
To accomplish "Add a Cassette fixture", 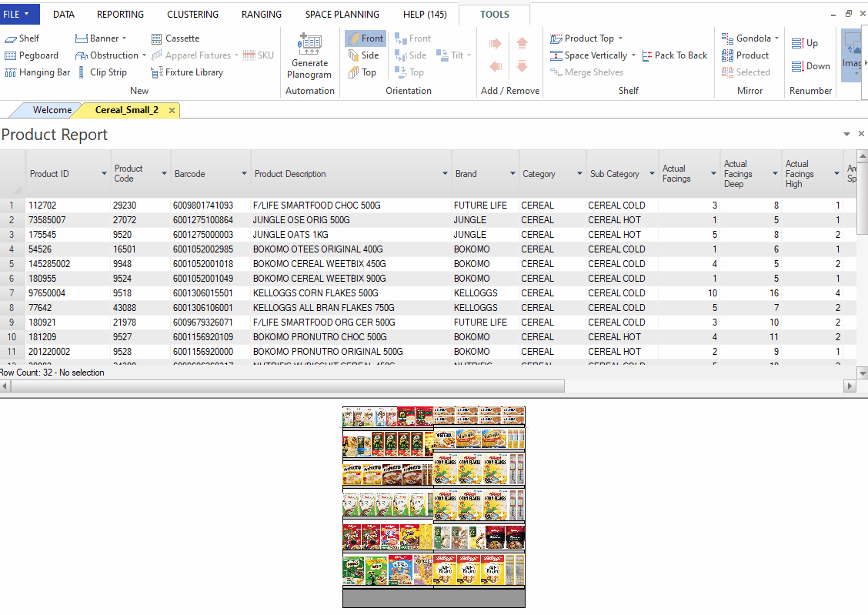I will click(x=175, y=38).
